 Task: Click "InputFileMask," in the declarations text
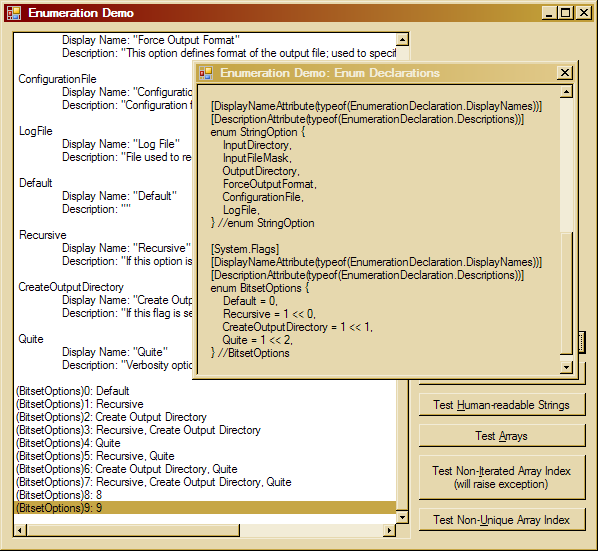pyautogui.click(x=257, y=158)
